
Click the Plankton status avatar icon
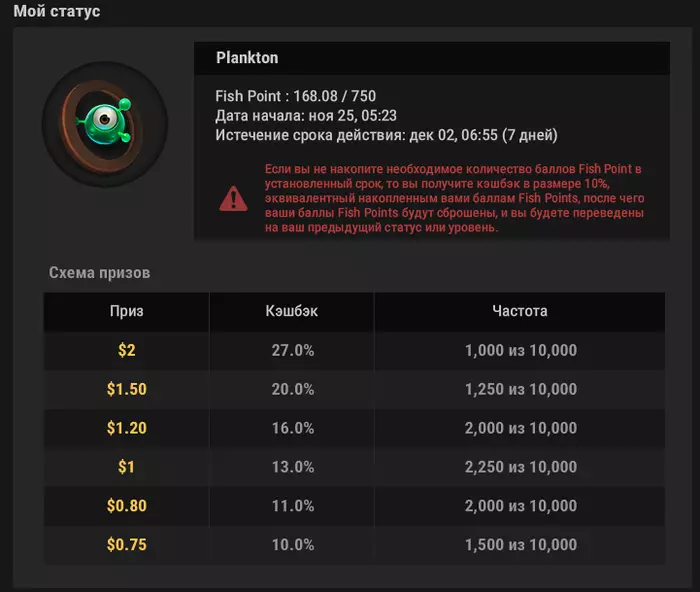coord(105,123)
